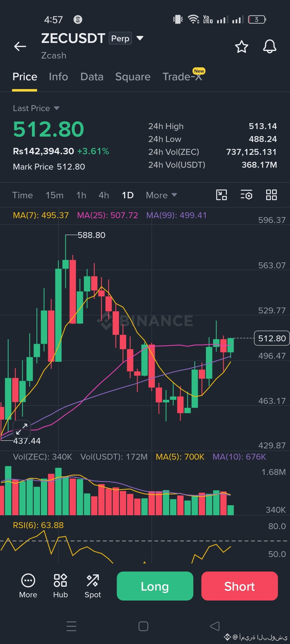
Task: Tap volume MA(10): 676K label
Action: click(x=239, y=457)
